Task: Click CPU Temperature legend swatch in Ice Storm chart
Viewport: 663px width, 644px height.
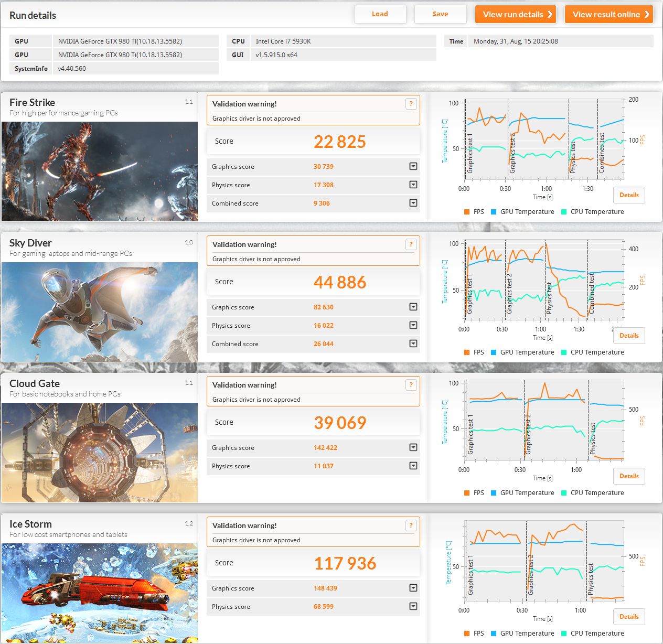Action: click(564, 634)
